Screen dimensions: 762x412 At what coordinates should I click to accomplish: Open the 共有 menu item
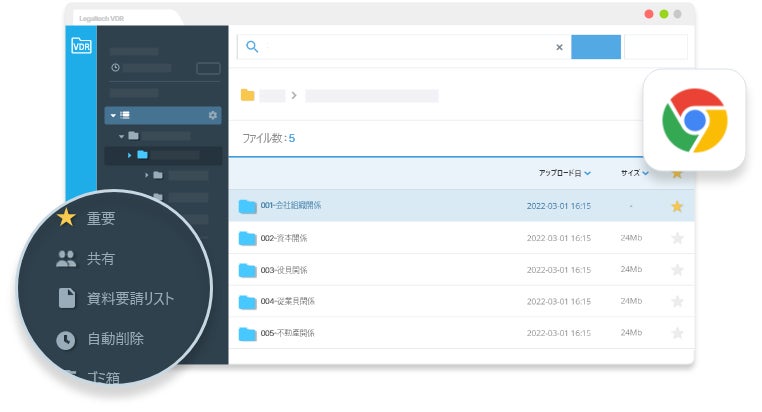tap(101, 258)
